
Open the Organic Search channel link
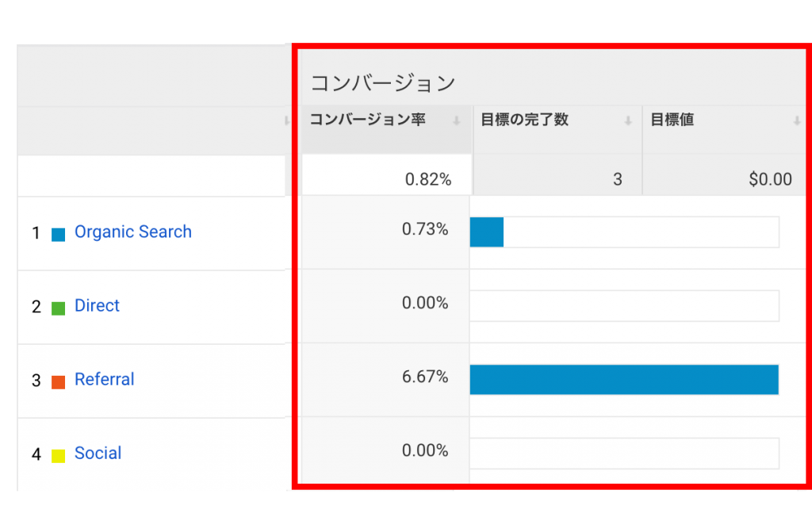click(x=132, y=232)
